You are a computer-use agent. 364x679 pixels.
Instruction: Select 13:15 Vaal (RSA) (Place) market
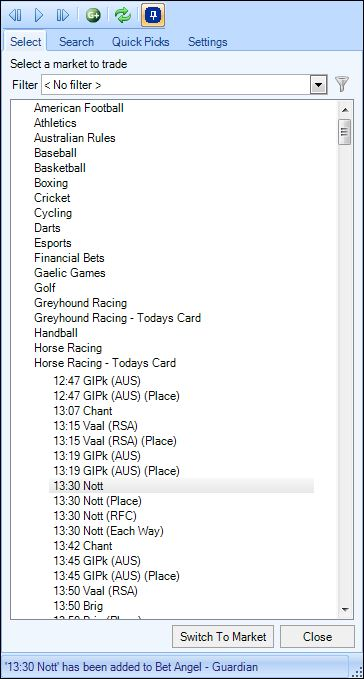pos(115,441)
